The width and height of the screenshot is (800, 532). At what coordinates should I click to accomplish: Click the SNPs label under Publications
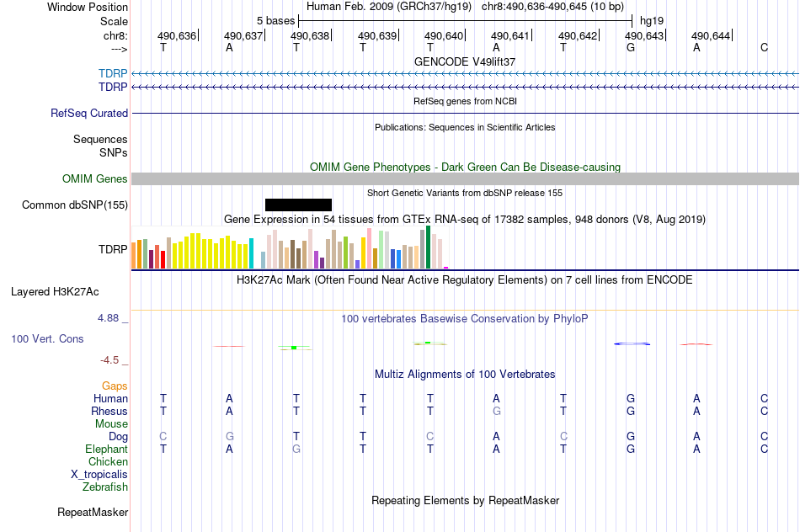pos(114,152)
